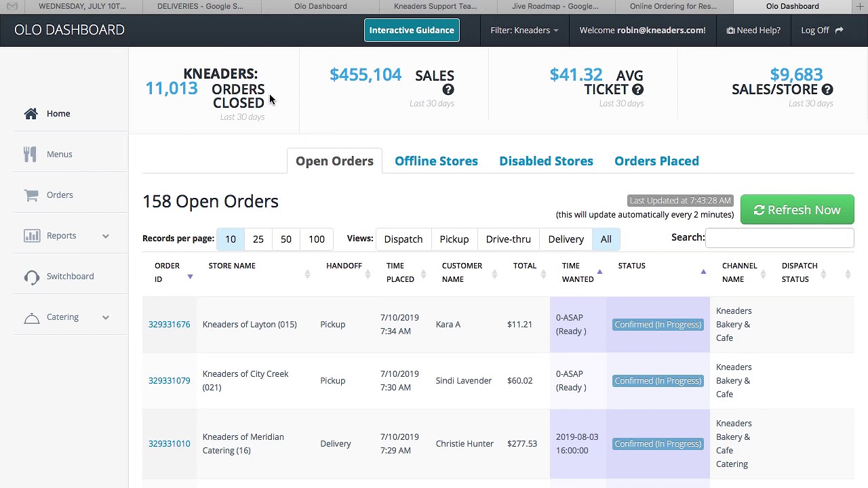The width and height of the screenshot is (868, 488).
Task: Filter view to Pickup orders
Action: tap(454, 239)
